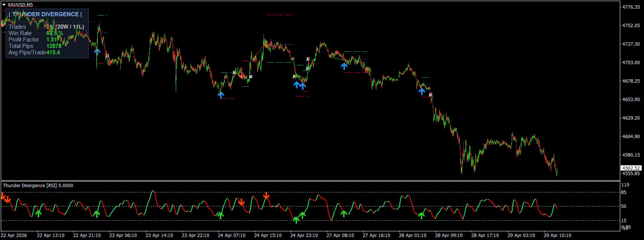
Task: Click the RSI level 85 label
Action: 624,192
